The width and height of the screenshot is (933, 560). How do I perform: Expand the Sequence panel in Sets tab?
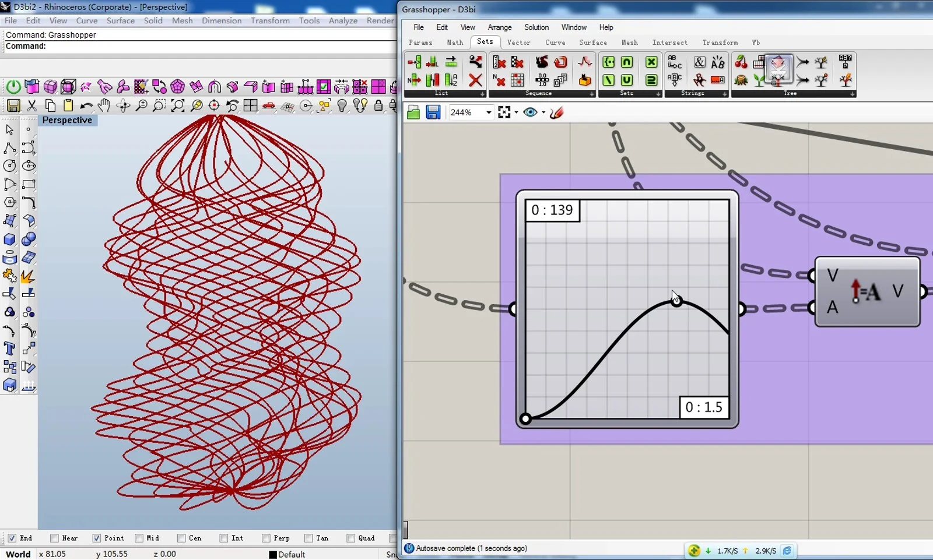click(592, 94)
